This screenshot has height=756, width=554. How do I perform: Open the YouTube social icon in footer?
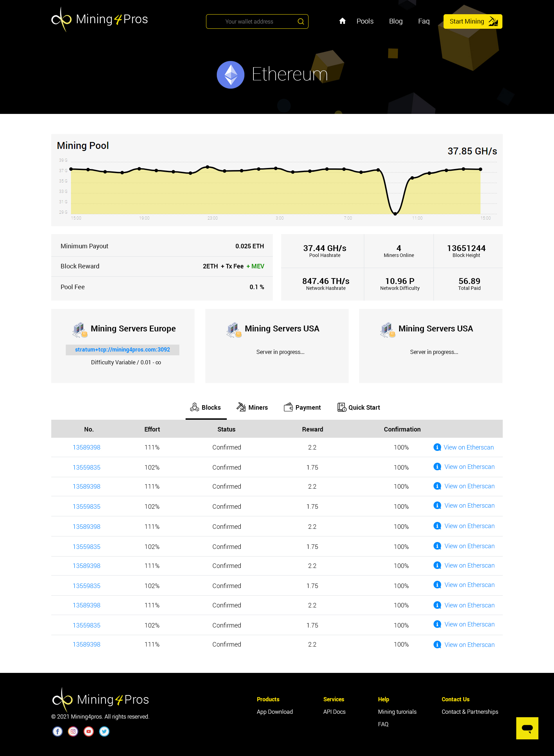[x=89, y=731]
